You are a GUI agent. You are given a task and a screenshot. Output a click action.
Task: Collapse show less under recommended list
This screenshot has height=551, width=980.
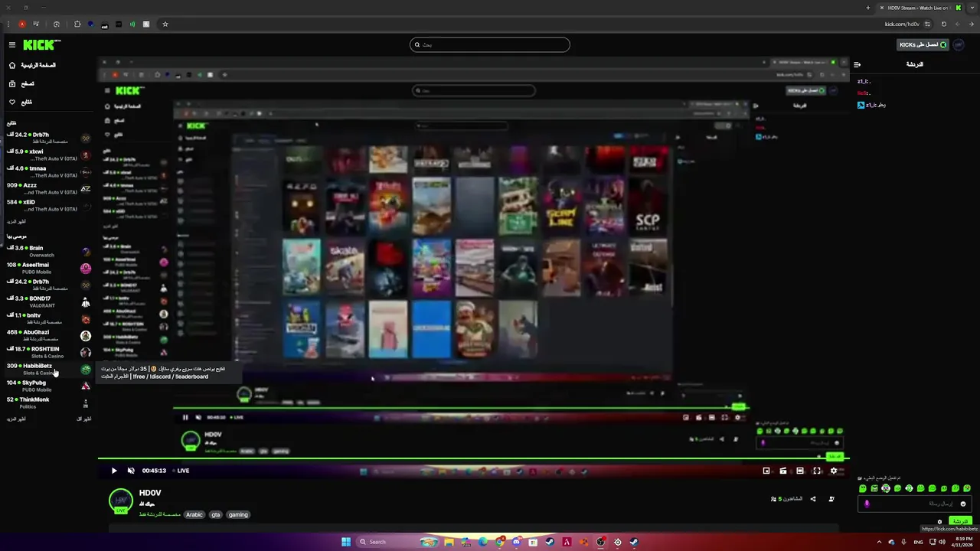coord(84,419)
